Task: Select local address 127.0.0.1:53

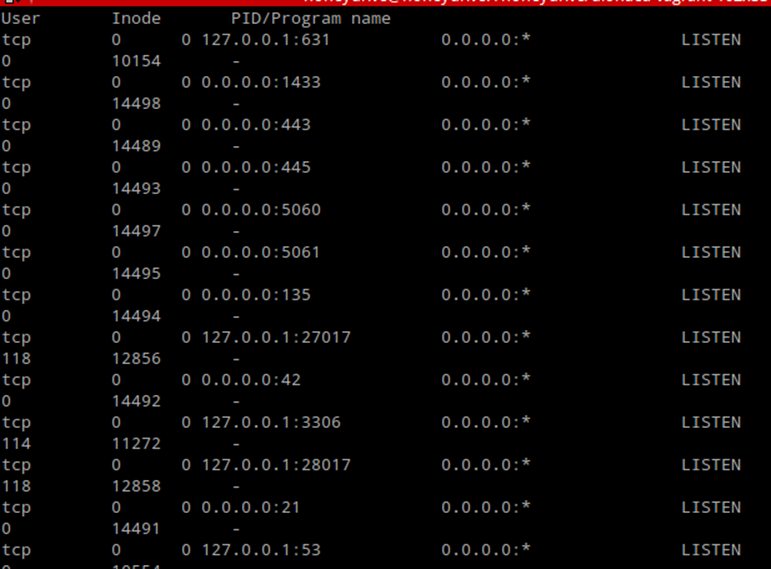Action: [x=261, y=550]
